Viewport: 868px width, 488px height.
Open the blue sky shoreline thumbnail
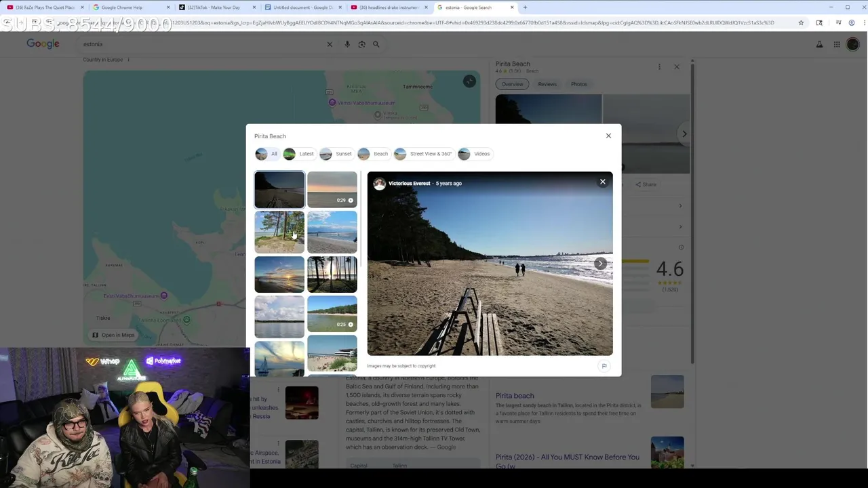pyautogui.click(x=332, y=232)
